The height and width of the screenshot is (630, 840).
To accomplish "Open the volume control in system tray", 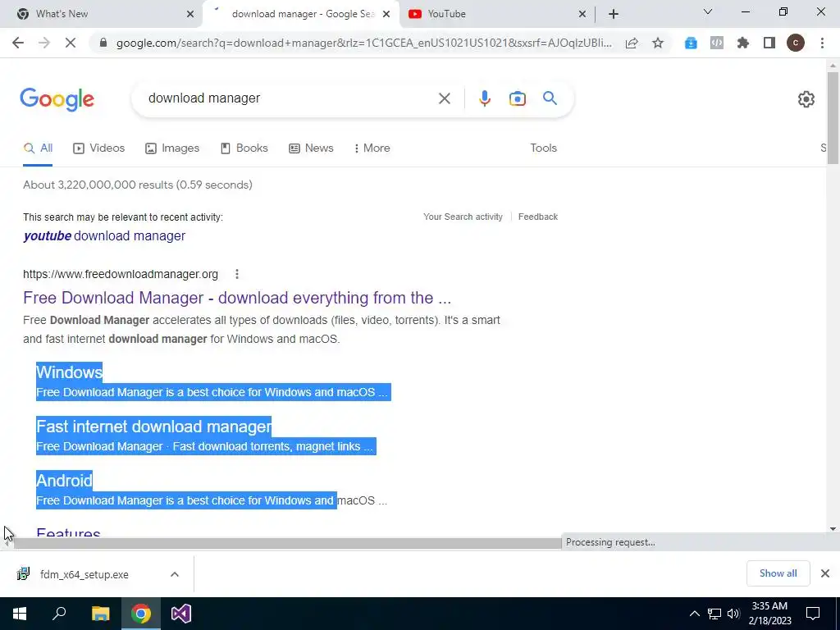I will (x=733, y=614).
